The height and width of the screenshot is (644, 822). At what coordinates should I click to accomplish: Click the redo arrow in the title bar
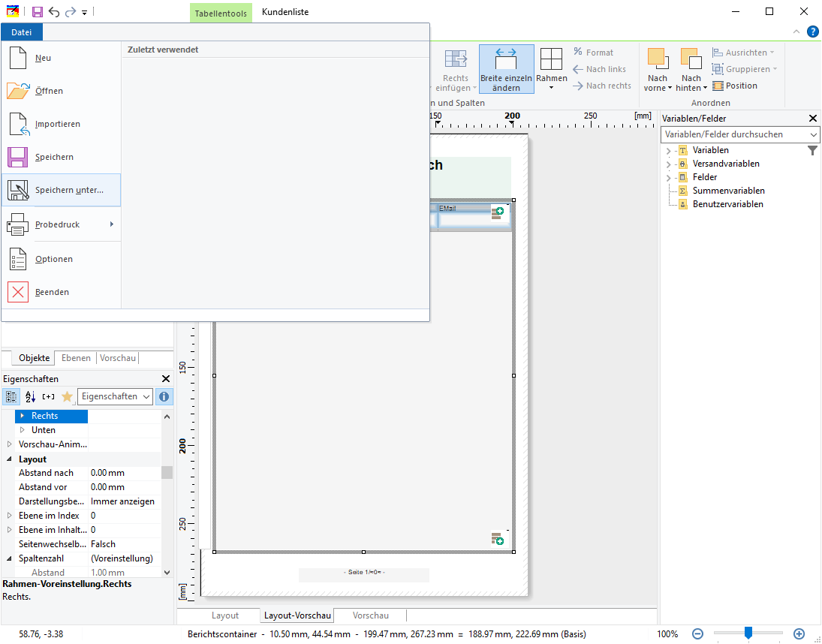pos(71,11)
